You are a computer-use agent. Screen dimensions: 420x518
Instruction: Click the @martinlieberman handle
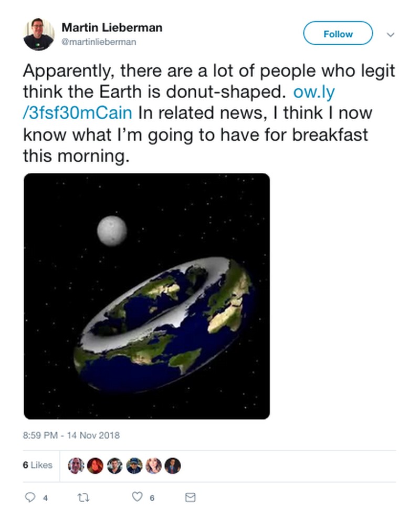pyautogui.click(x=99, y=42)
